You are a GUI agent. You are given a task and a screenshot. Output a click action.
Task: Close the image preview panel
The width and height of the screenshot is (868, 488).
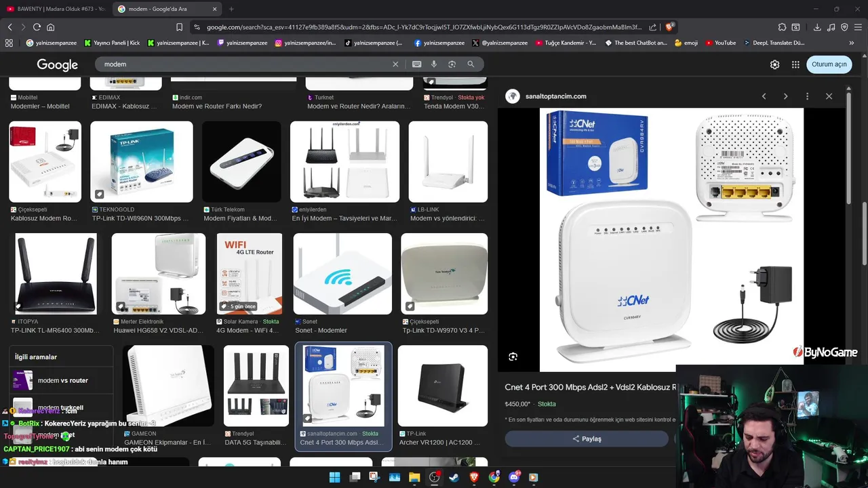coord(829,96)
